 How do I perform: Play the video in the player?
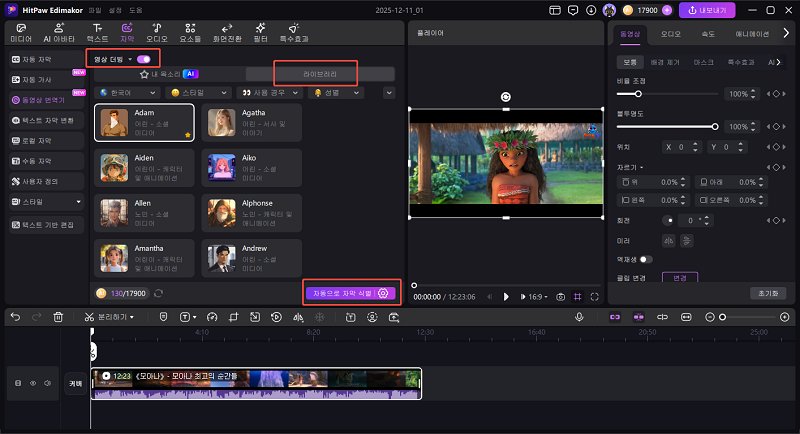pyautogui.click(x=506, y=297)
